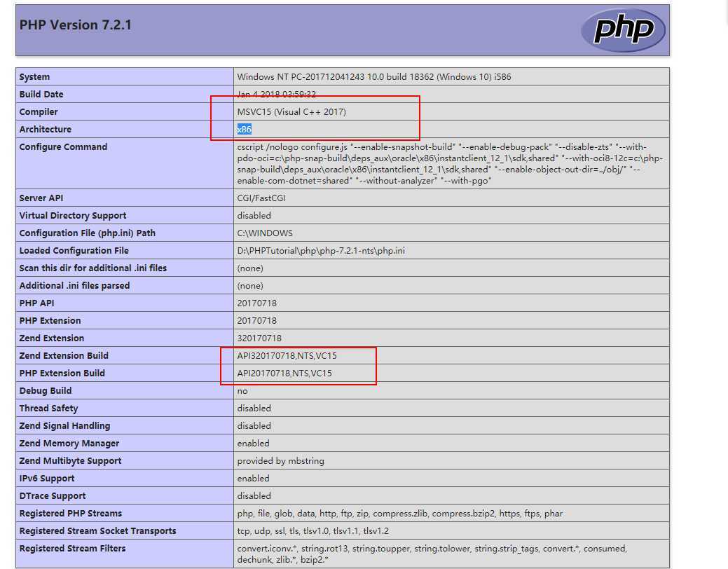The width and height of the screenshot is (728, 569).
Task: Click the 'API320170718,NTS,VC15' value
Action: pyautogui.click(x=287, y=355)
